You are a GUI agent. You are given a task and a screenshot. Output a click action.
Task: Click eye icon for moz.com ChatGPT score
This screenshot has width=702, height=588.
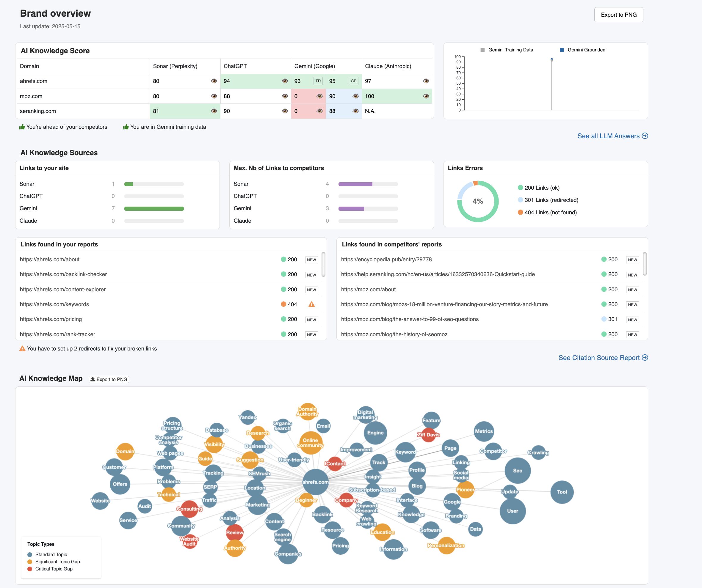pos(285,96)
